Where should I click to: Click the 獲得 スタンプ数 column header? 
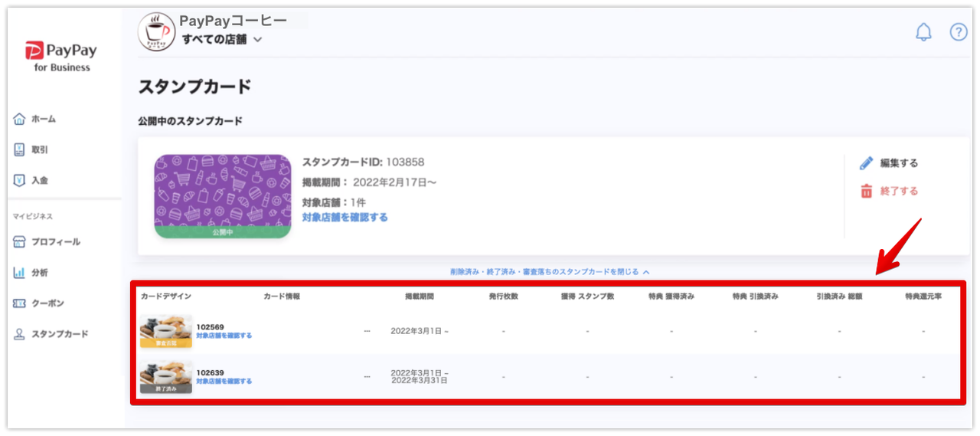coord(588,297)
